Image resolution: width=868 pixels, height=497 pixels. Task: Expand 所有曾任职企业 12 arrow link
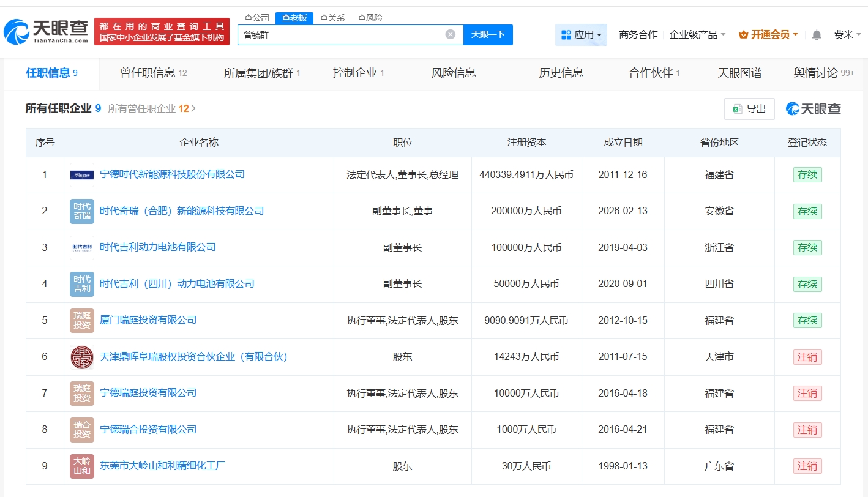(152, 109)
